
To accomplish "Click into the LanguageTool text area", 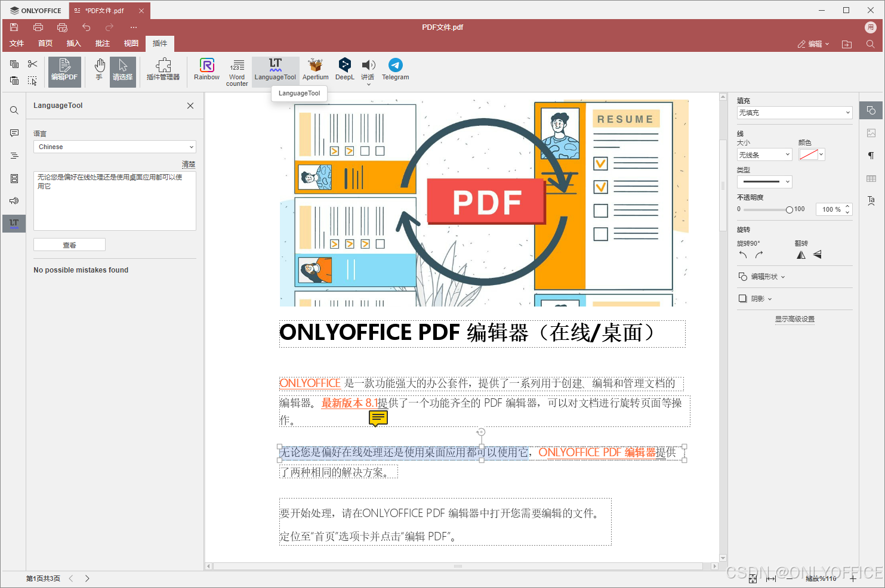I will click(115, 201).
